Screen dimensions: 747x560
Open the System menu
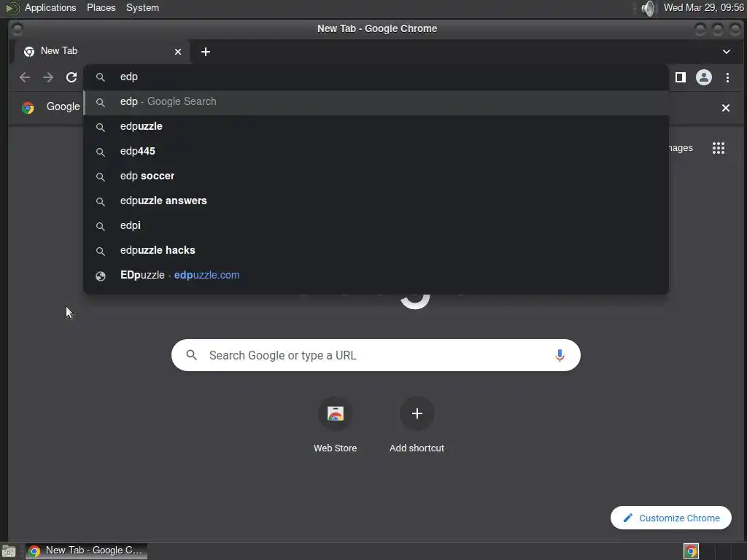click(142, 7)
